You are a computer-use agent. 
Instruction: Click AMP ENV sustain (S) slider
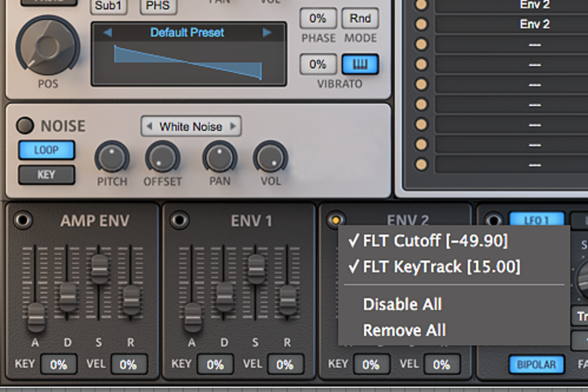click(100, 268)
